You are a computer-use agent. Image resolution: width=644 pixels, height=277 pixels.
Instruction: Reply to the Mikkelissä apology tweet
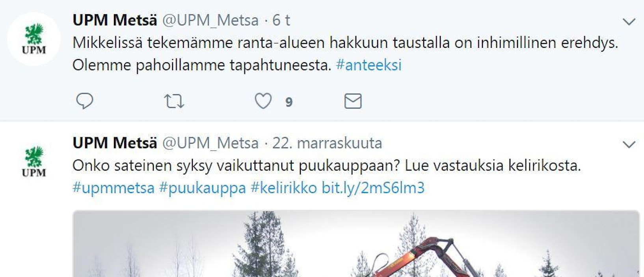[x=84, y=101]
